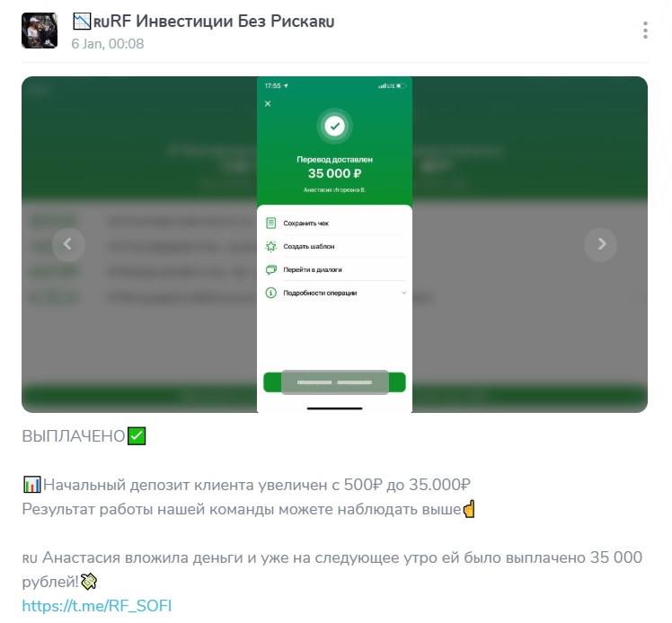
Task: Click the green checkmark emoji after ВЫПЛАЧЕНО
Action: pos(137,436)
